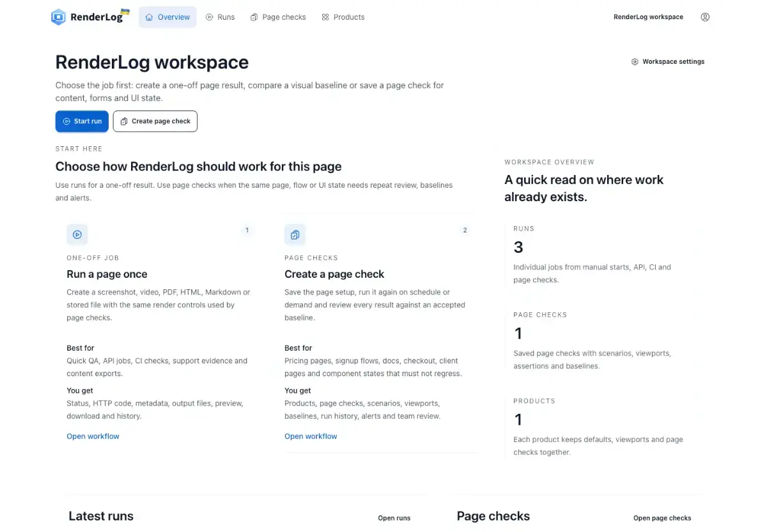Click the clipboard icon in the Page checks card
The width and height of the screenshot is (767, 532).
[295, 234]
